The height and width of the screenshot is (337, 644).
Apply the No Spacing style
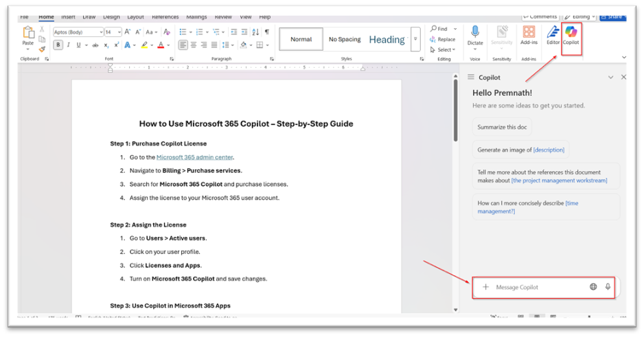click(345, 39)
